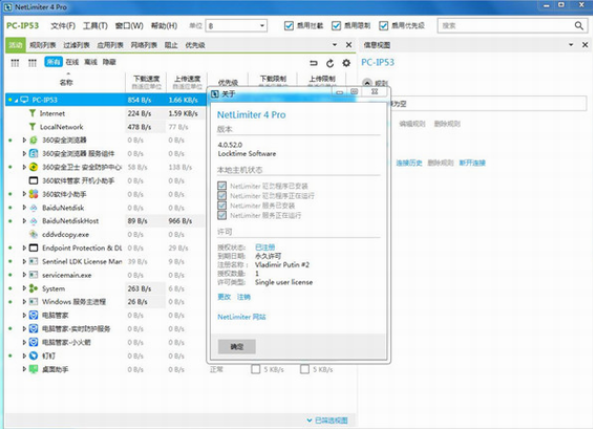Click the BaiduNetdiskHost app icon
Viewport: 593px width, 429px height.
[34, 221]
